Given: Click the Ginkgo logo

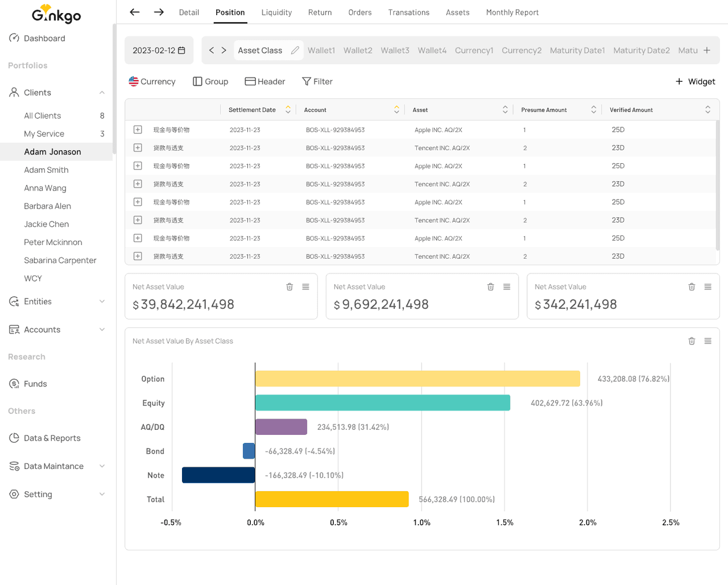Looking at the screenshot, I should 56,14.
